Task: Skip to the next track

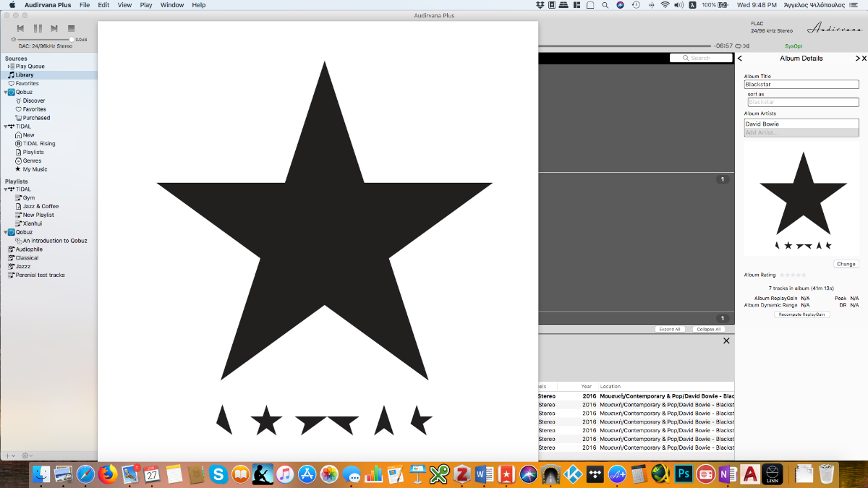Action: [54, 28]
